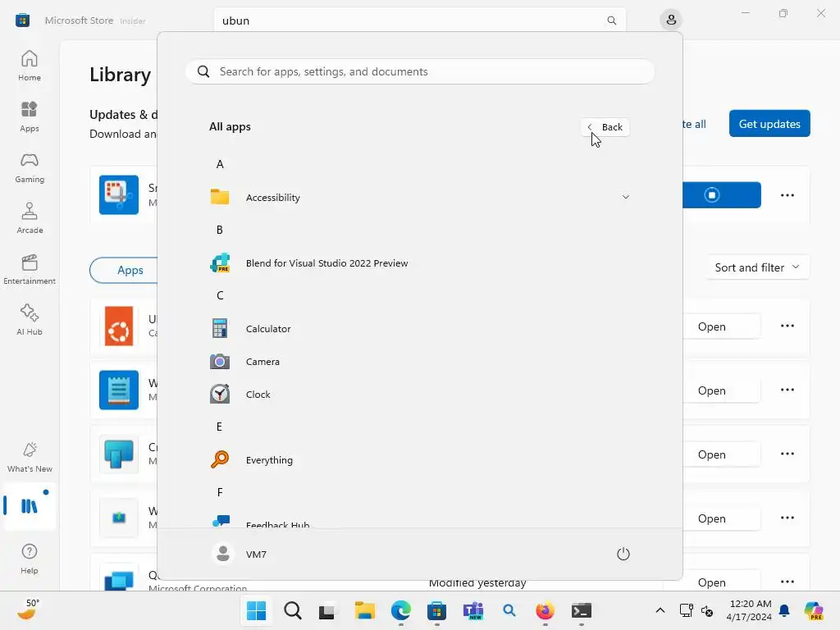Click Start menu search field
The image size is (840, 630).
tap(419, 72)
